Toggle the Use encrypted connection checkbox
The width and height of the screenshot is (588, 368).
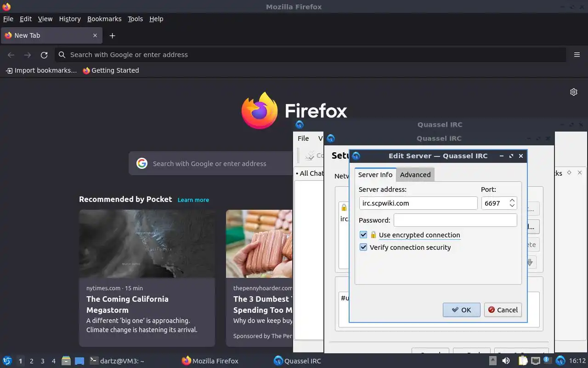363,235
